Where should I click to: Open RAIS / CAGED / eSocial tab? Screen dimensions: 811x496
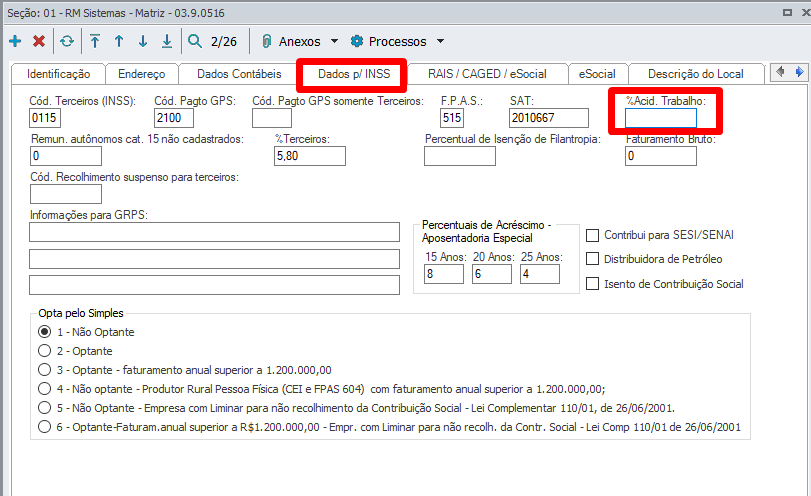pyautogui.click(x=487, y=74)
